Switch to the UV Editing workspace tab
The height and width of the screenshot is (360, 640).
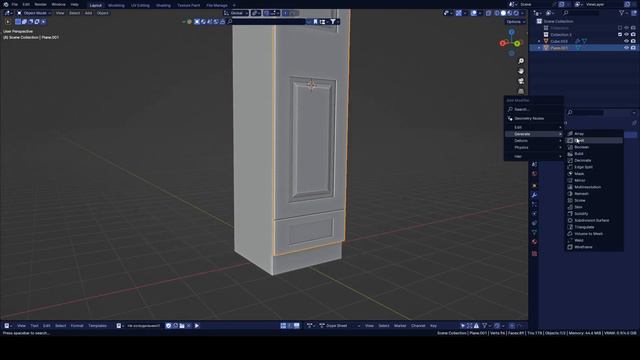[140, 5]
